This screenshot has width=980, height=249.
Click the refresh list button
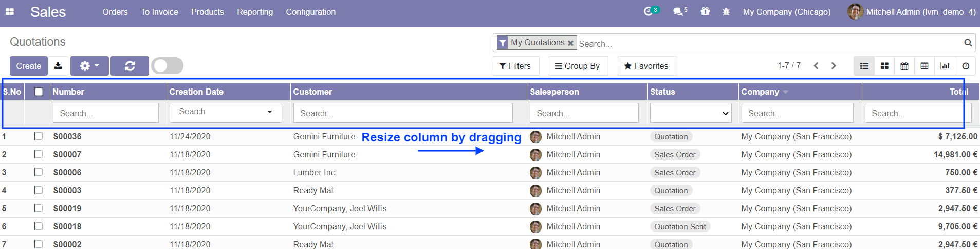(130, 66)
